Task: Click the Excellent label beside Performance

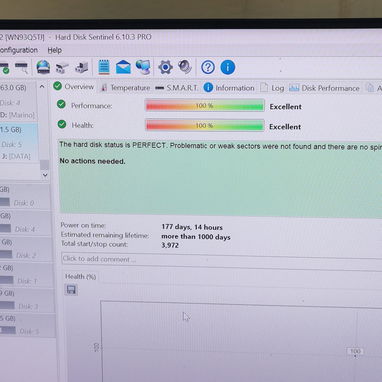Action: 286,107
